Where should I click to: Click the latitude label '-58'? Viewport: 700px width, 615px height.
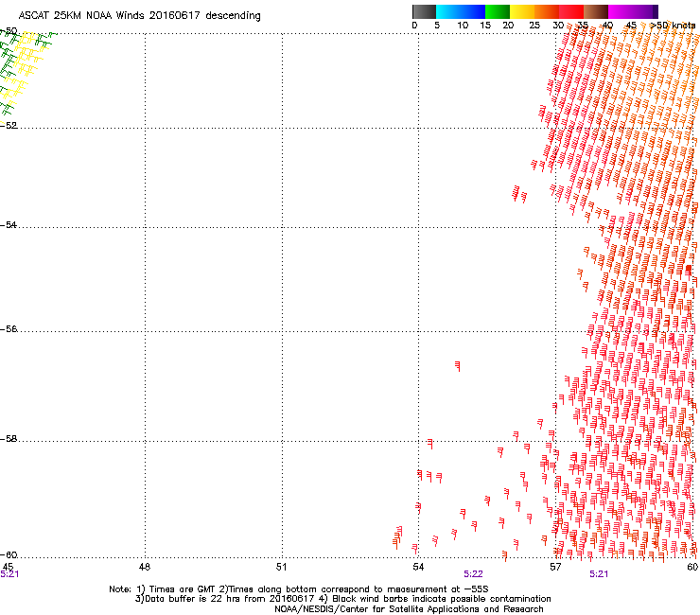tap(9, 439)
